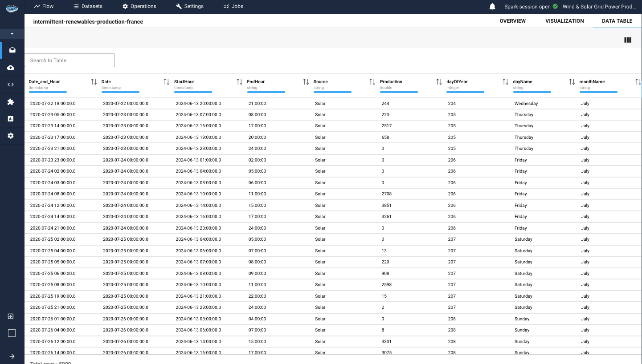
Task: Click the notifications bell icon
Action: (x=492, y=7)
